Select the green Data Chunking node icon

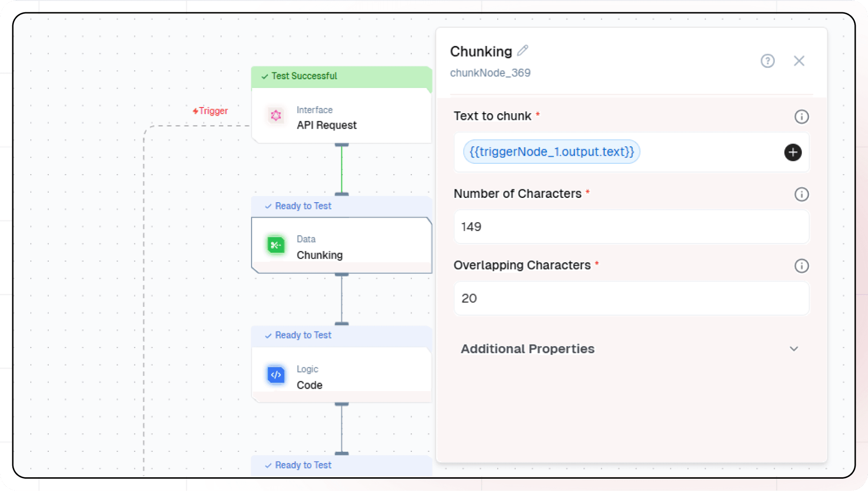coord(276,245)
